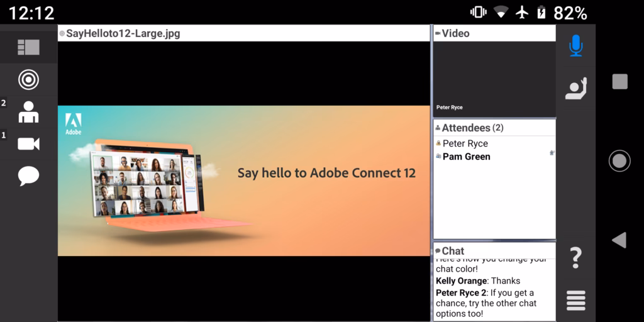Tap the Android recent apps square button
The width and height of the screenshot is (644, 322).
coord(619,81)
